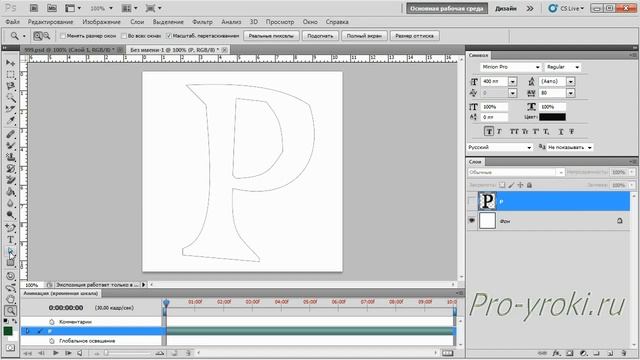Screen dimensions: 640x360
Task: Open the tracking dropdown showing 80
Action: coord(571,93)
